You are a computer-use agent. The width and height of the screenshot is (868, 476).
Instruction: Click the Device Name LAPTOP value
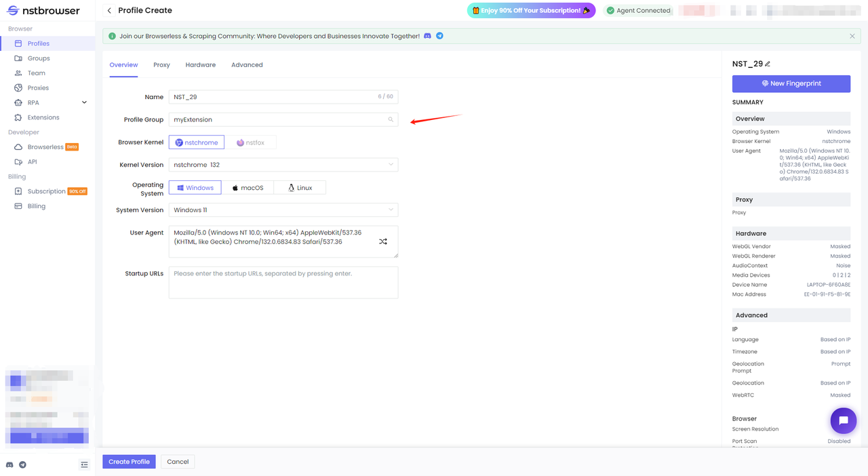[829, 285]
